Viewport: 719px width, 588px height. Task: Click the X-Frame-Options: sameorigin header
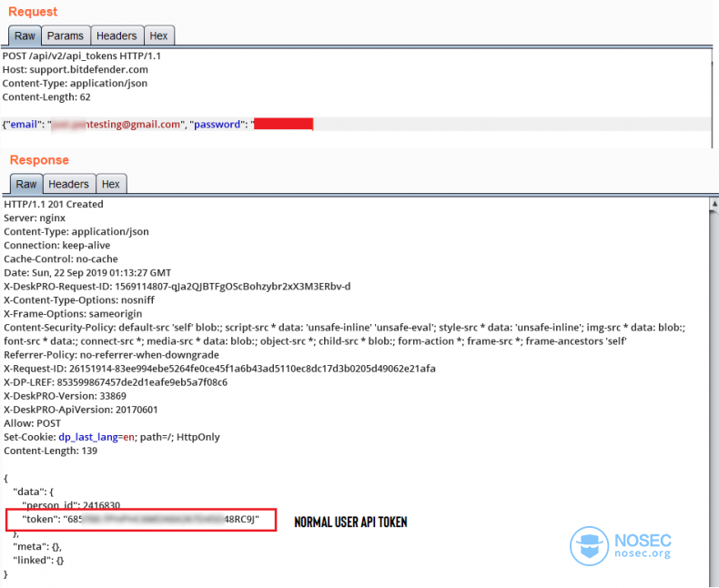(73, 314)
